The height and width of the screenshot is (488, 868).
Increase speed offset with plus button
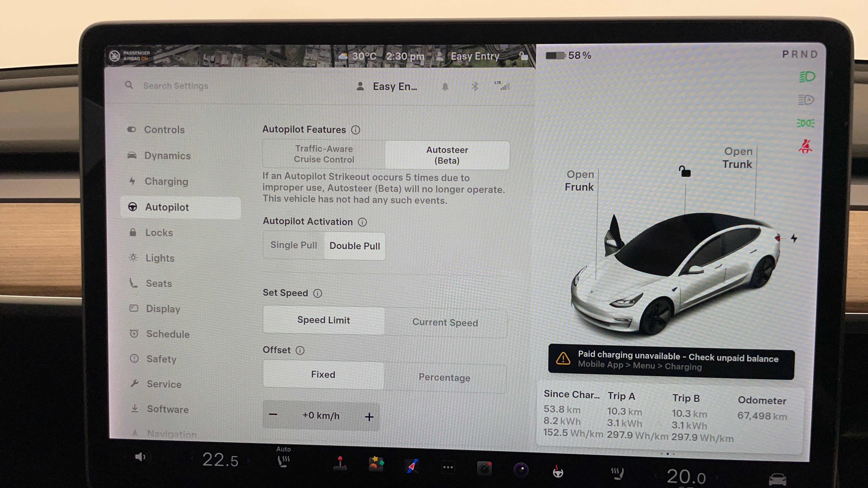[x=369, y=417]
